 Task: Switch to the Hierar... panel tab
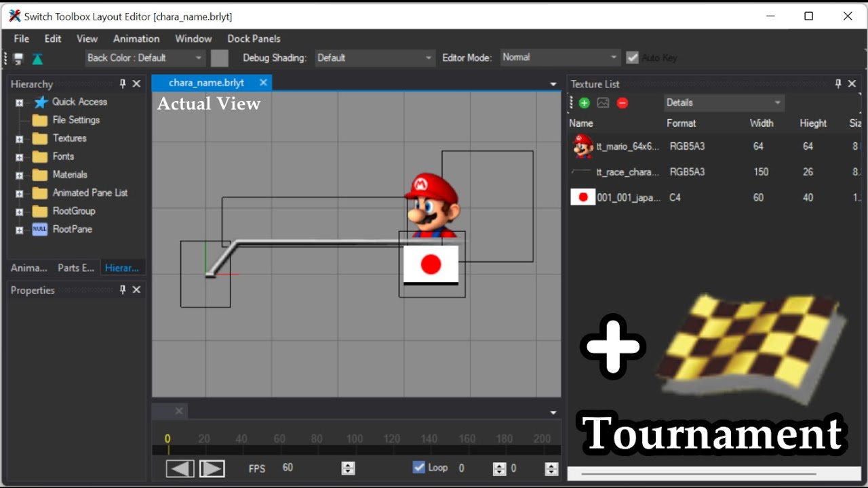click(122, 268)
